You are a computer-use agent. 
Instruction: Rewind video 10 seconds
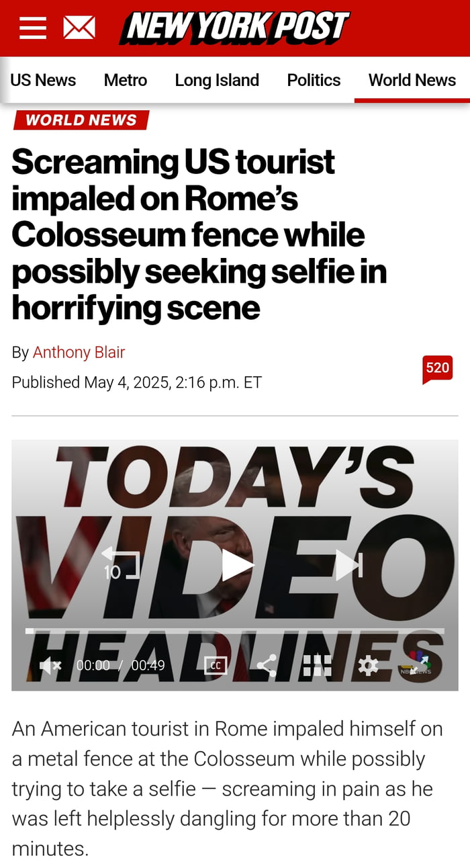pyautogui.click(x=120, y=563)
